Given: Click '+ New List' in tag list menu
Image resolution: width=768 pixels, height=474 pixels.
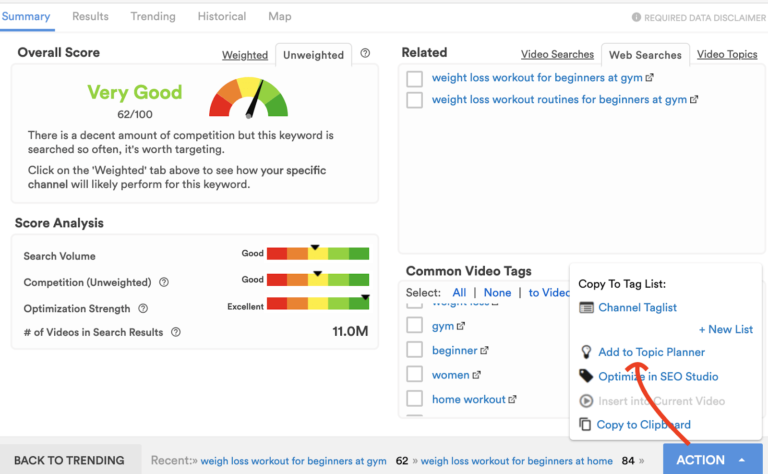Looking at the screenshot, I should [x=725, y=329].
